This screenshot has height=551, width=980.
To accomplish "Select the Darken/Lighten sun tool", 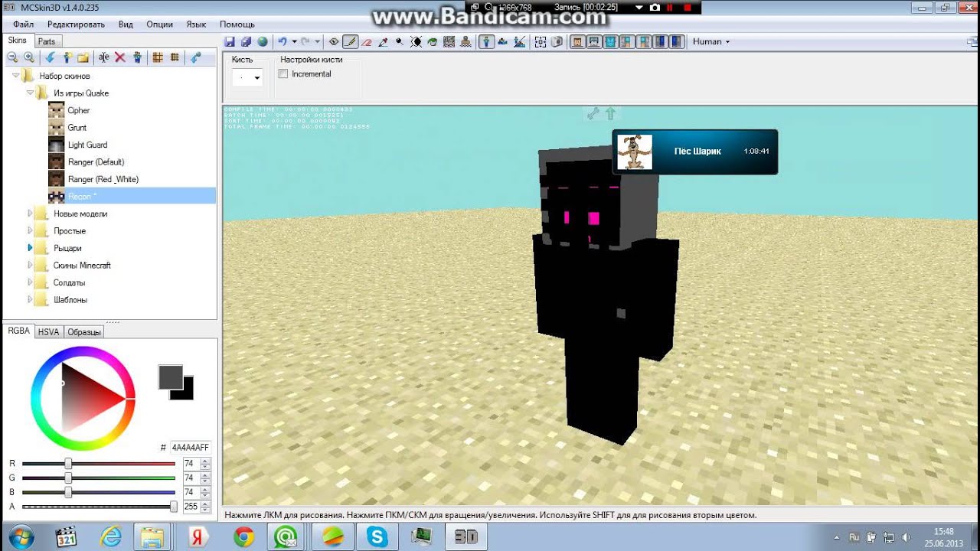I will 416,42.
